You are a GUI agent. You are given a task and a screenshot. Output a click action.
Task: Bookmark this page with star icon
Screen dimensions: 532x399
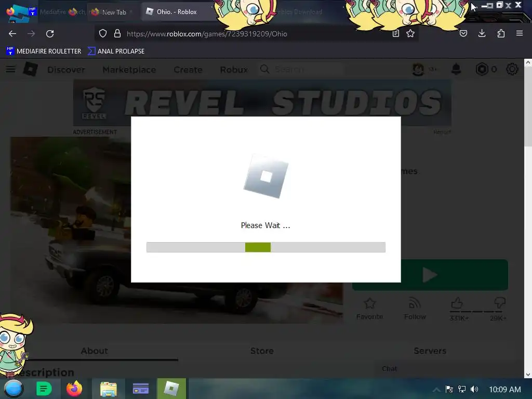(410, 34)
